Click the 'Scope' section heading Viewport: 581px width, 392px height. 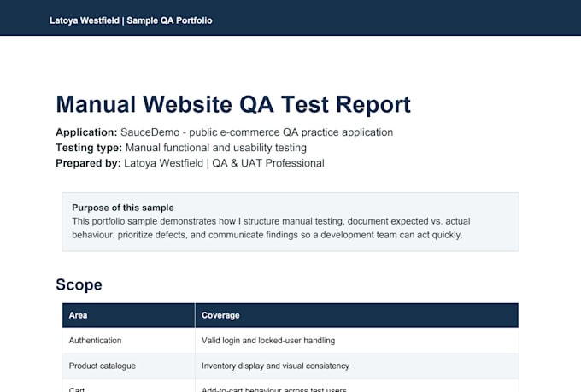[x=79, y=284]
